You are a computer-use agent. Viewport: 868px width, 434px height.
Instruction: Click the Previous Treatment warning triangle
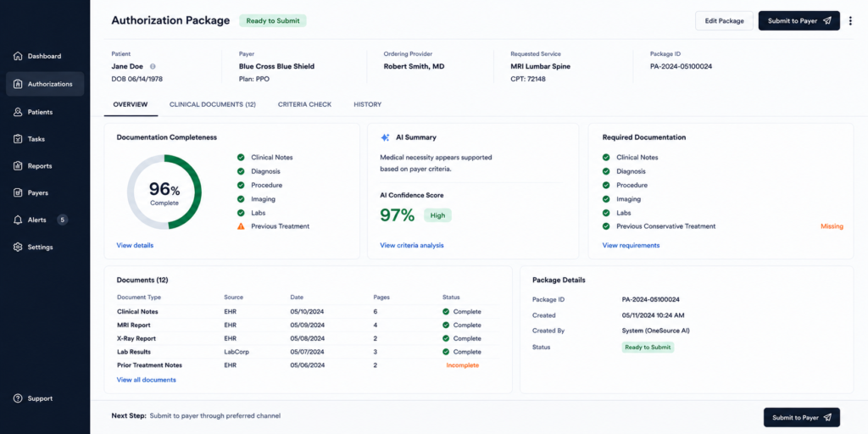(x=241, y=226)
